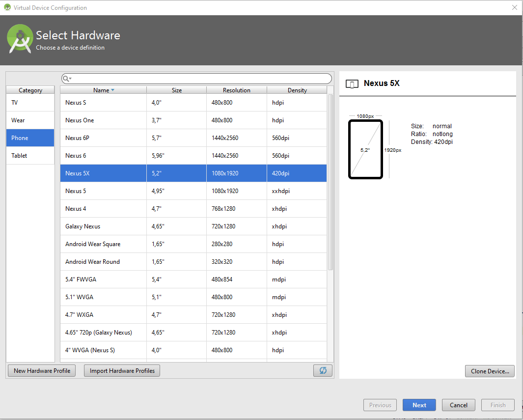The height and width of the screenshot is (420, 523).
Task: Click the small Android icon in title bar
Action: tap(7, 7)
